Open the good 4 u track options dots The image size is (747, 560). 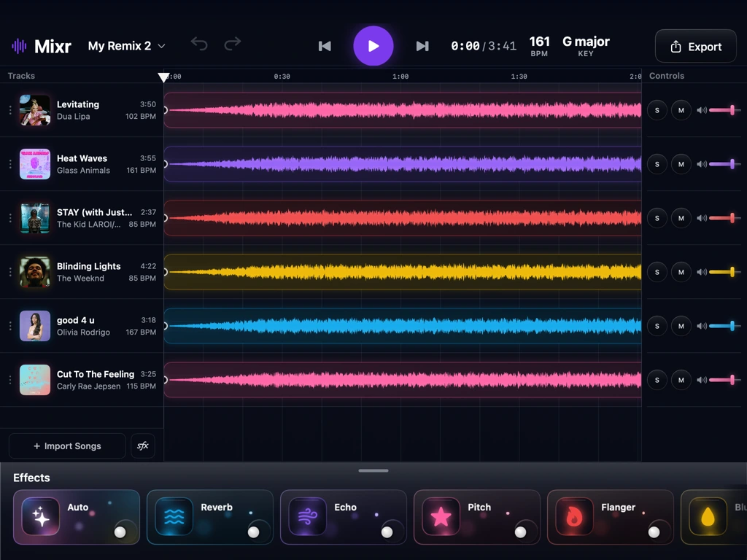10,326
